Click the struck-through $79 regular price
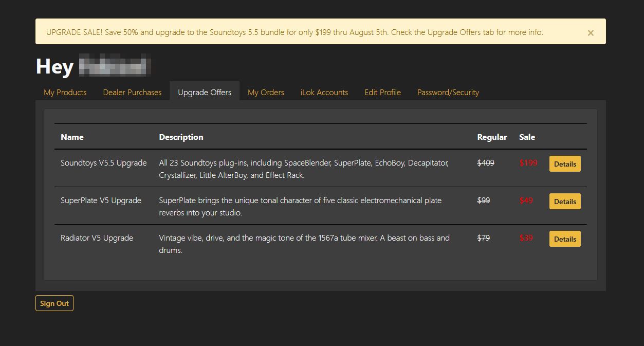The image size is (644, 346). (484, 238)
